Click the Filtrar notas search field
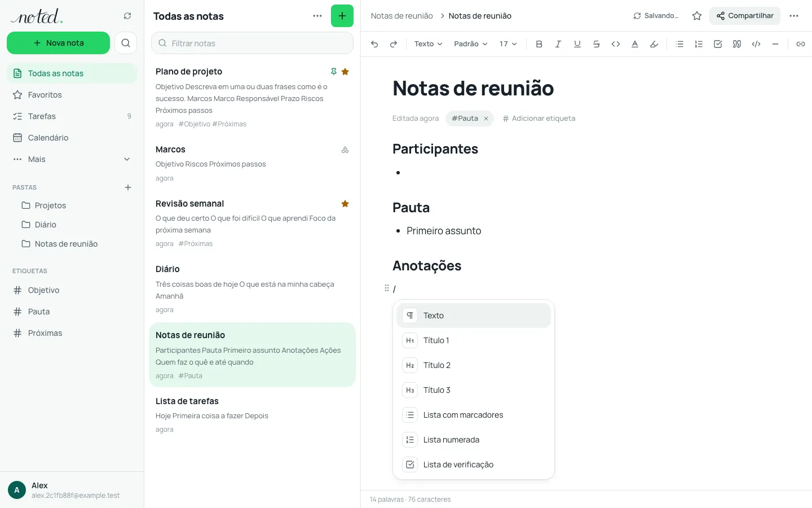This screenshot has height=508, width=812. tap(252, 43)
